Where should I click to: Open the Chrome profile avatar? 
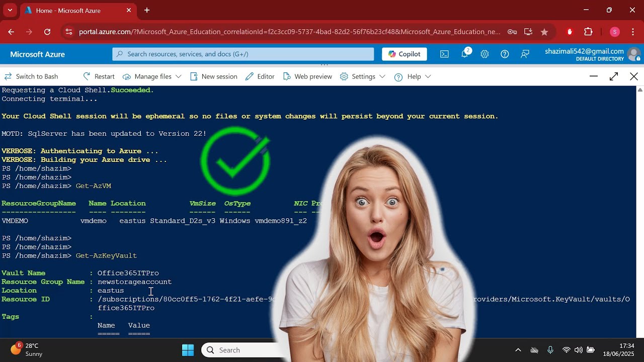coord(614,32)
